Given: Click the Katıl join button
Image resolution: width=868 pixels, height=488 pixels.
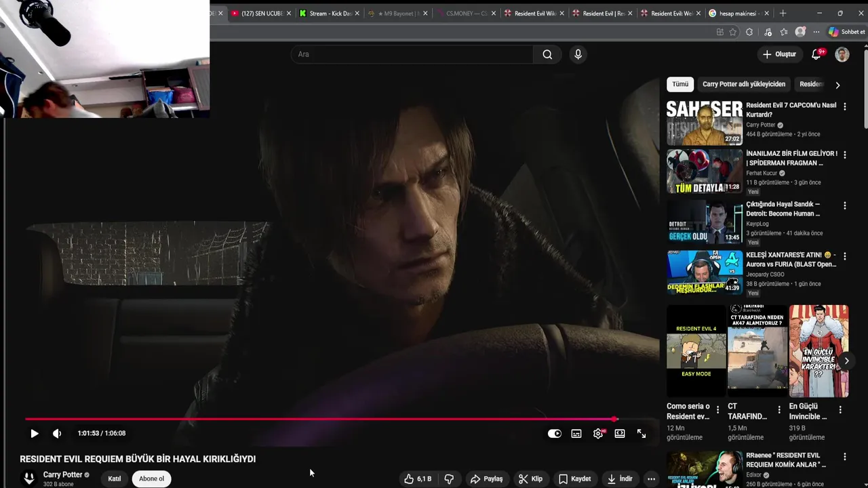Looking at the screenshot, I should (115, 479).
